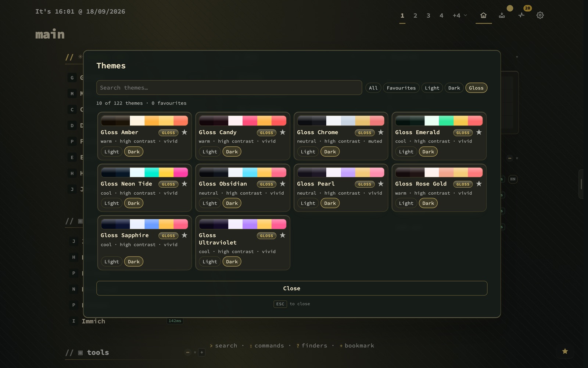
Task: Switch to page 3 tab
Action: click(x=429, y=15)
